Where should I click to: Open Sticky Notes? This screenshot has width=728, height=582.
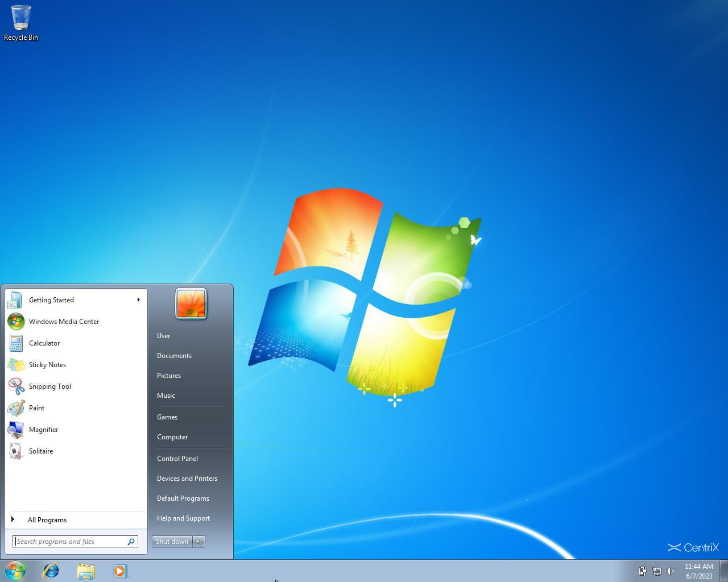coord(47,364)
